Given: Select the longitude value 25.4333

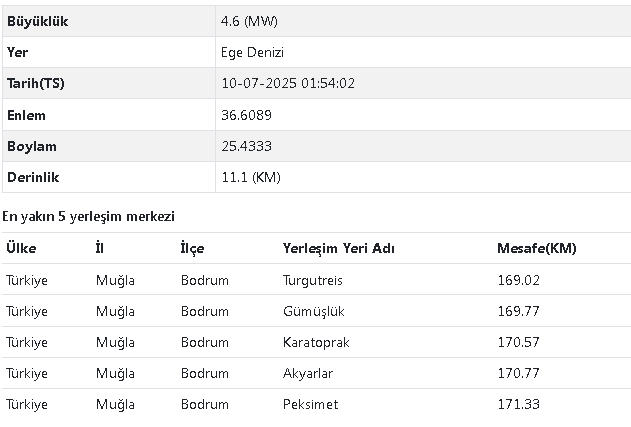Looking at the screenshot, I should pos(247,146).
